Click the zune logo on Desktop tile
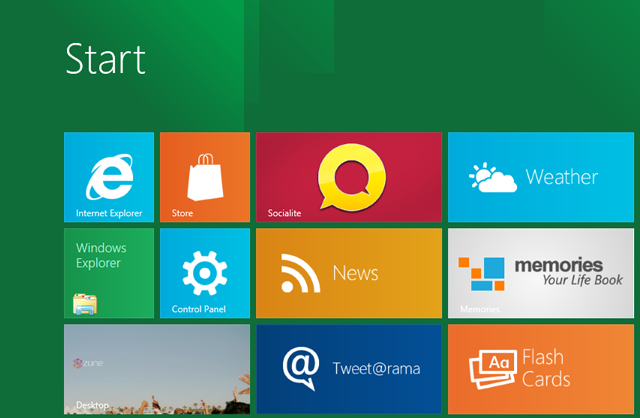Viewport: 640px width, 418px height. tap(88, 363)
